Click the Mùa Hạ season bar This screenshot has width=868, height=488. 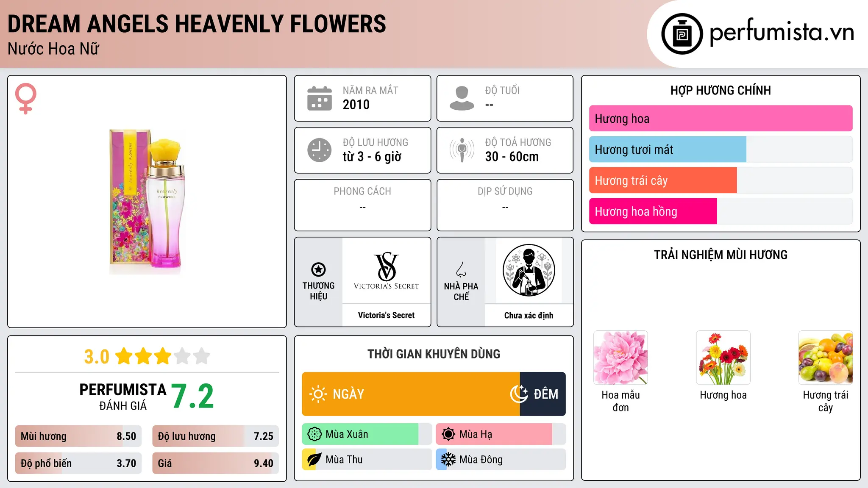(x=501, y=434)
